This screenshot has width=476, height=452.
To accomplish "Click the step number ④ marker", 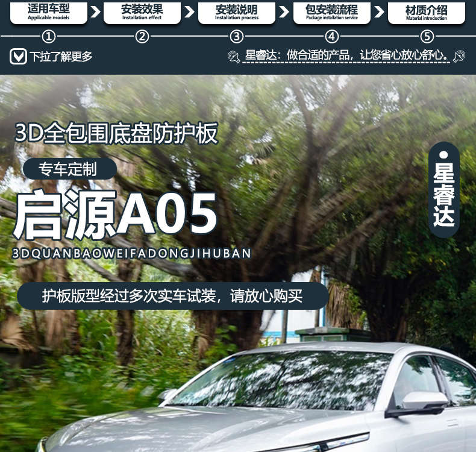I will pos(332,37).
